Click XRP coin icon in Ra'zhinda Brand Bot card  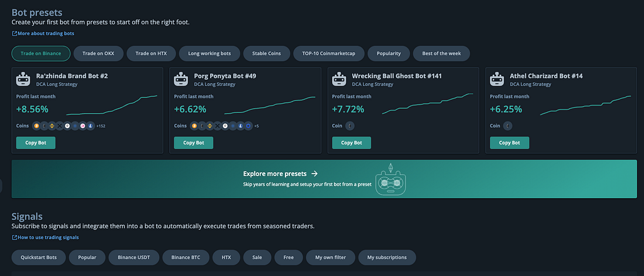pyautogui.click(x=60, y=126)
